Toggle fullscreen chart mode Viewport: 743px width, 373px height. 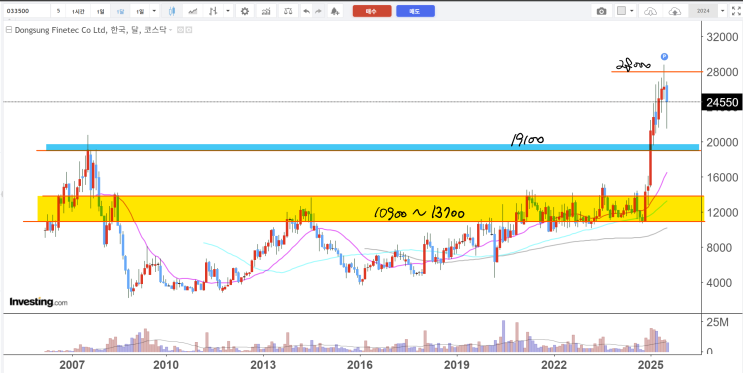(x=736, y=11)
